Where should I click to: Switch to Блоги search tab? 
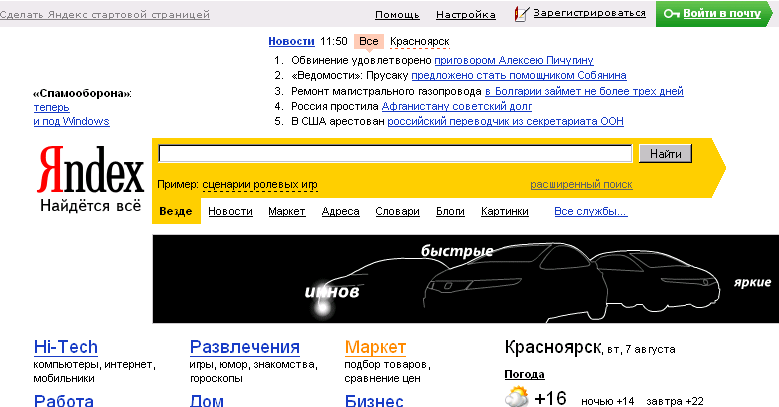click(x=450, y=211)
